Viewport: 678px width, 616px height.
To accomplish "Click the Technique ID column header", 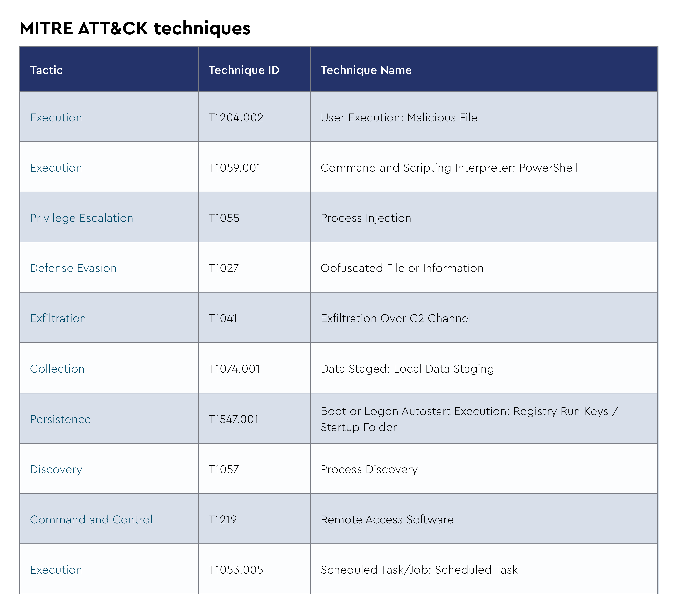I will tap(244, 70).
